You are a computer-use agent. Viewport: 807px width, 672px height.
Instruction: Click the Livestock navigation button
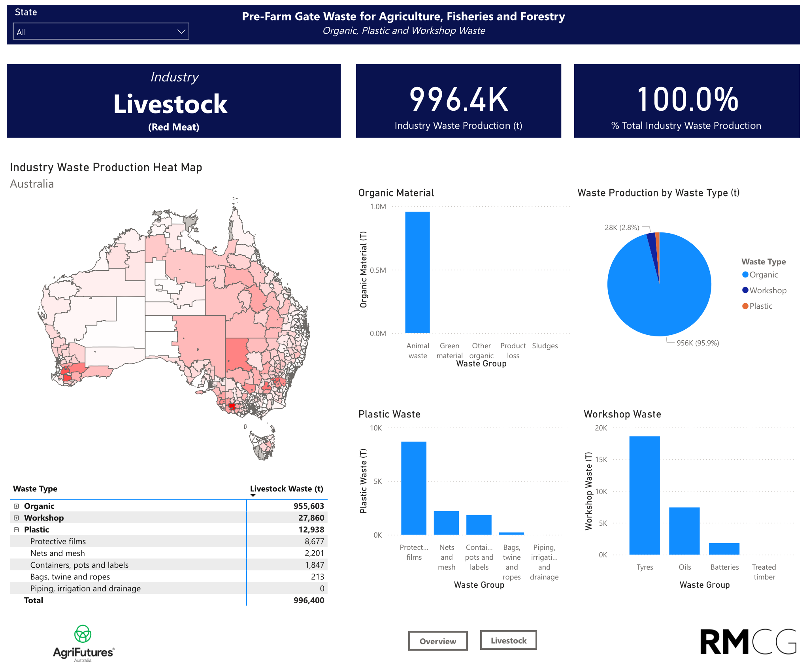point(508,640)
